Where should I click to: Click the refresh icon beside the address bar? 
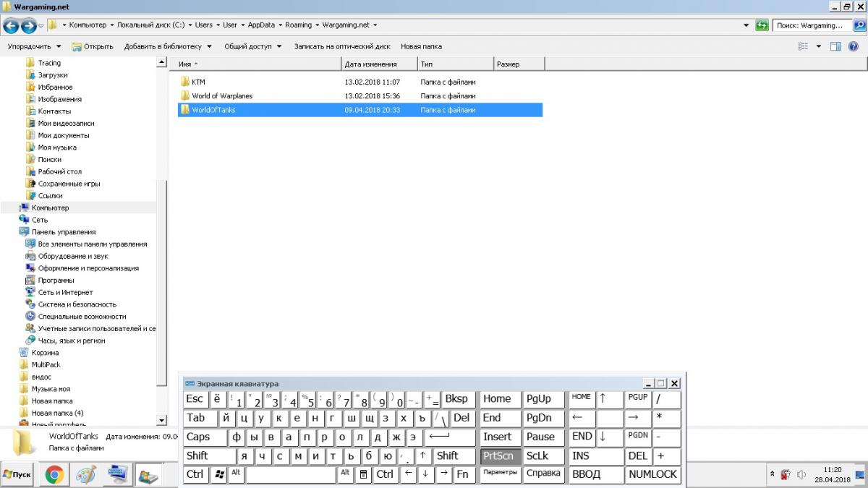762,25
